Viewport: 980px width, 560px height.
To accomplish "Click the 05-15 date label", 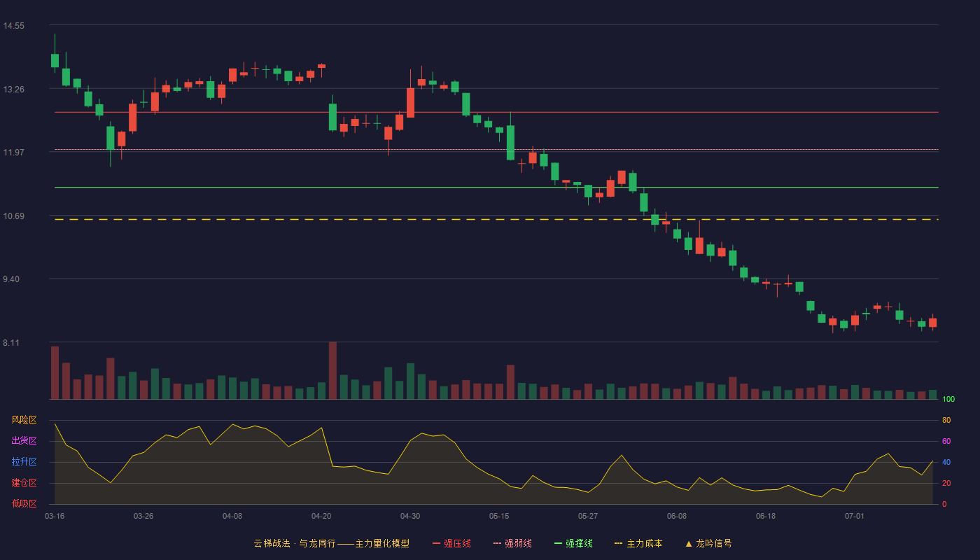I will pos(499,516).
